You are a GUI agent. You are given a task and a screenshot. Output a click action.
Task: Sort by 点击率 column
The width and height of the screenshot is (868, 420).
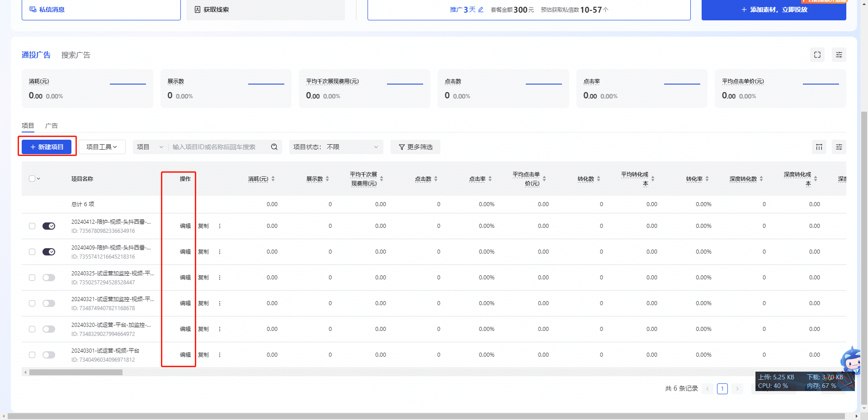click(x=490, y=179)
